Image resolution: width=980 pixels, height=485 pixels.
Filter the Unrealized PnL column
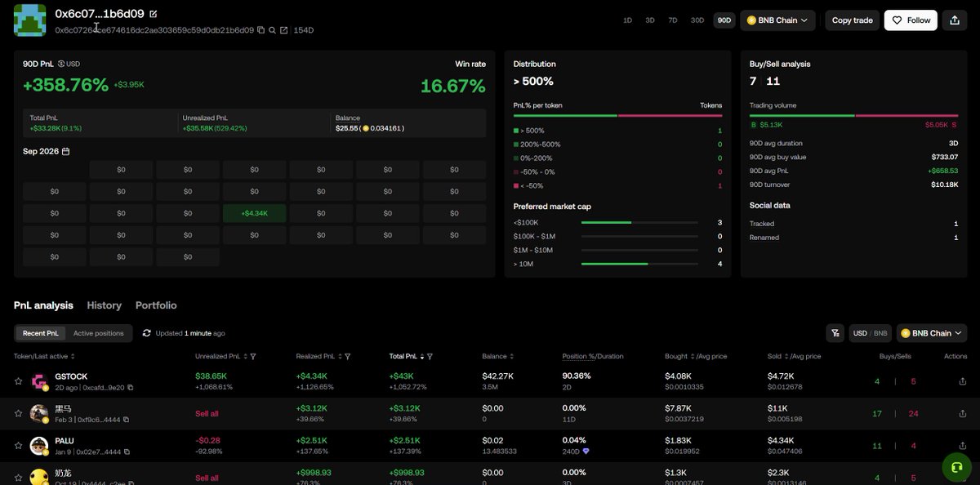pos(253,357)
